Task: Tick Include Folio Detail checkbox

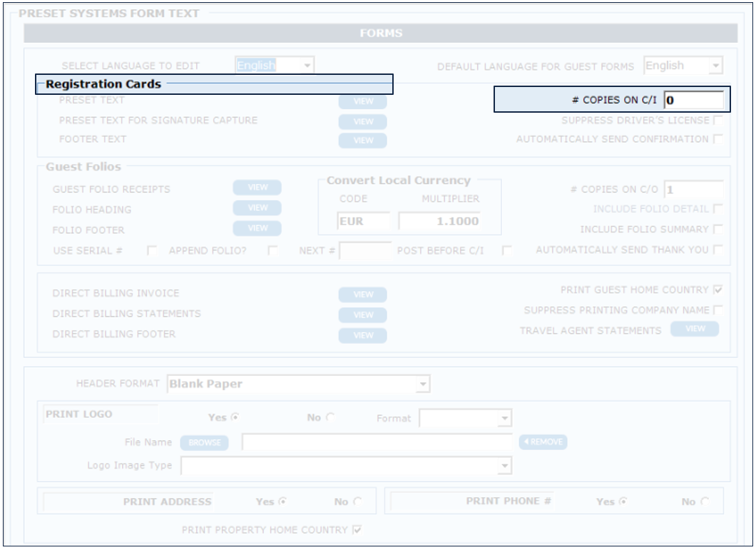Action: coord(717,209)
